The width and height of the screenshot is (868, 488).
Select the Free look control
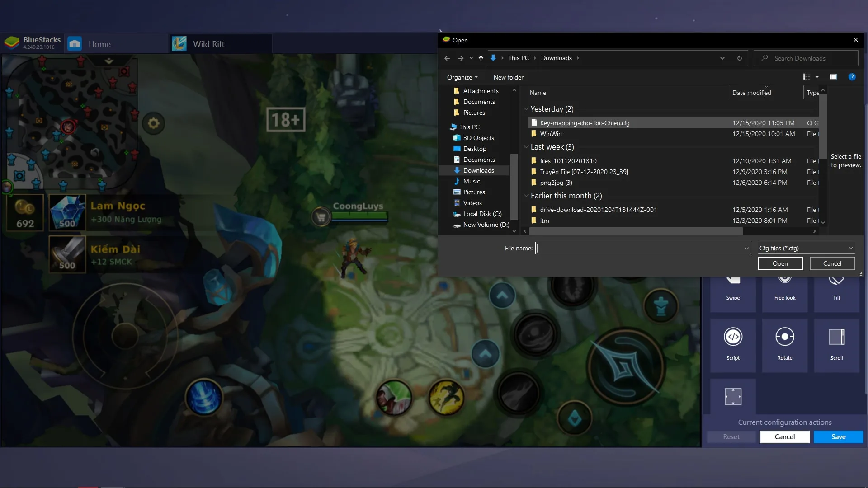click(x=785, y=294)
